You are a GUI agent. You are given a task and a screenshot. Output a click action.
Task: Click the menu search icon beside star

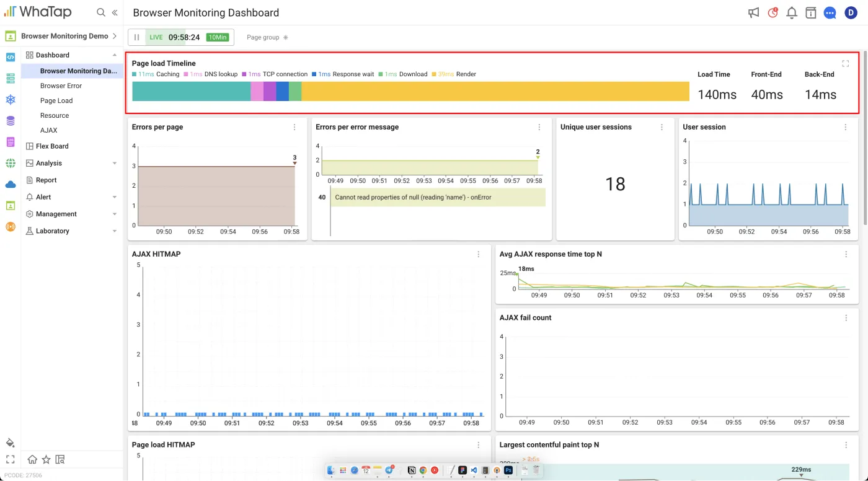point(60,459)
